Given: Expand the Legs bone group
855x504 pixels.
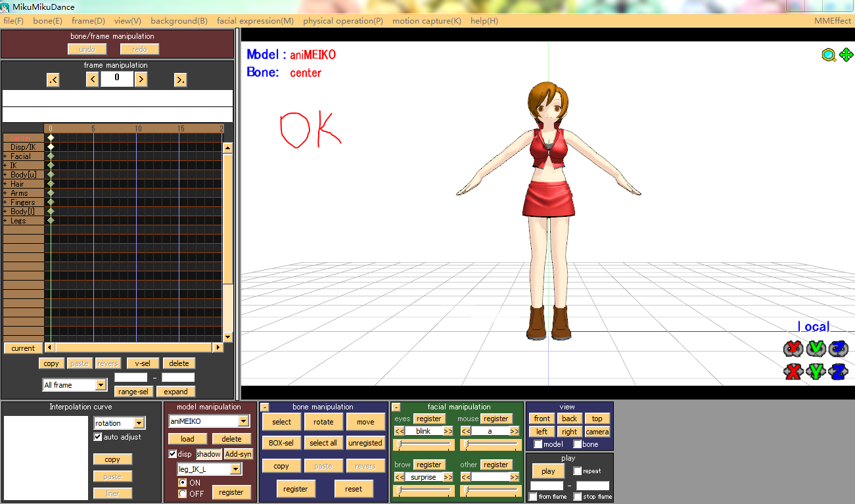Looking at the screenshot, I should pos(5,221).
